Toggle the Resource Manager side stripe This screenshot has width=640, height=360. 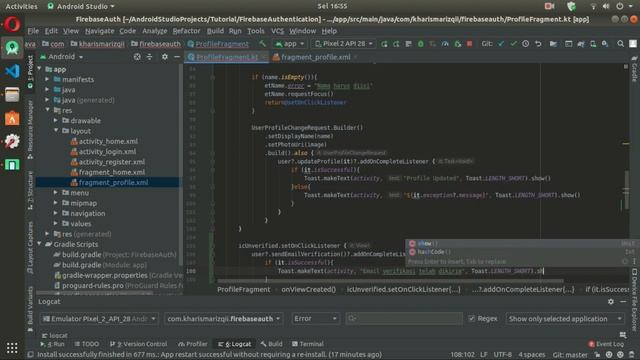[30, 130]
